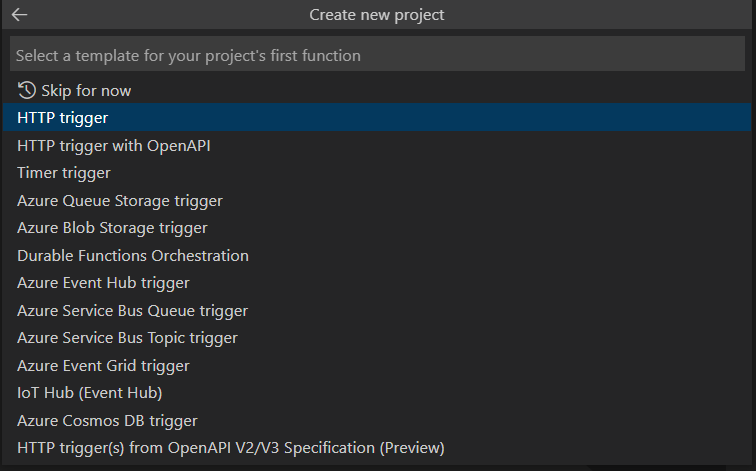Choose Azure Blob Storage trigger
The height and width of the screenshot is (471, 756).
click(377, 228)
